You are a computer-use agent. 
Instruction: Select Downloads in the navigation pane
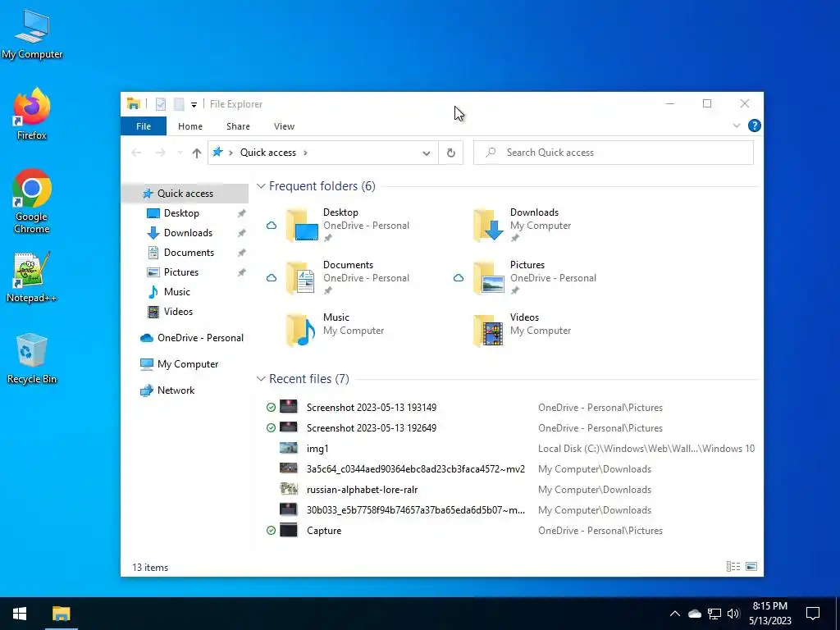[x=185, y=233]
